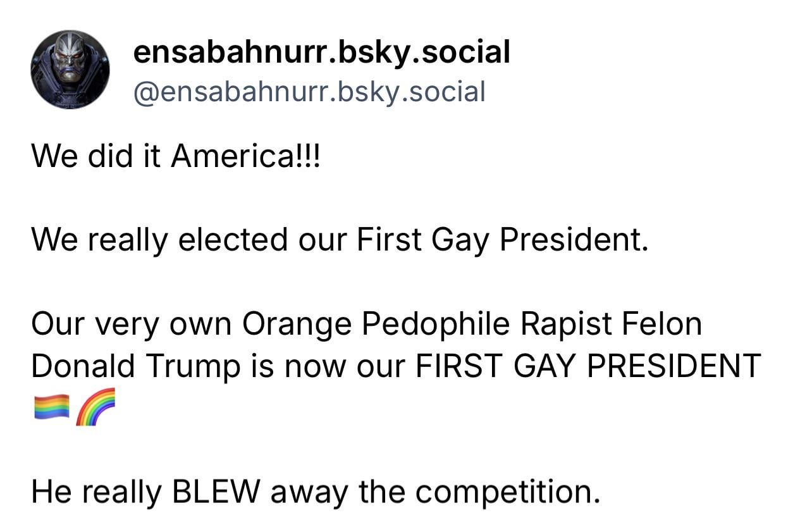The image size is (812, 527).
Task: Click the profile avatar image
Action: click(x=70, y=69)
